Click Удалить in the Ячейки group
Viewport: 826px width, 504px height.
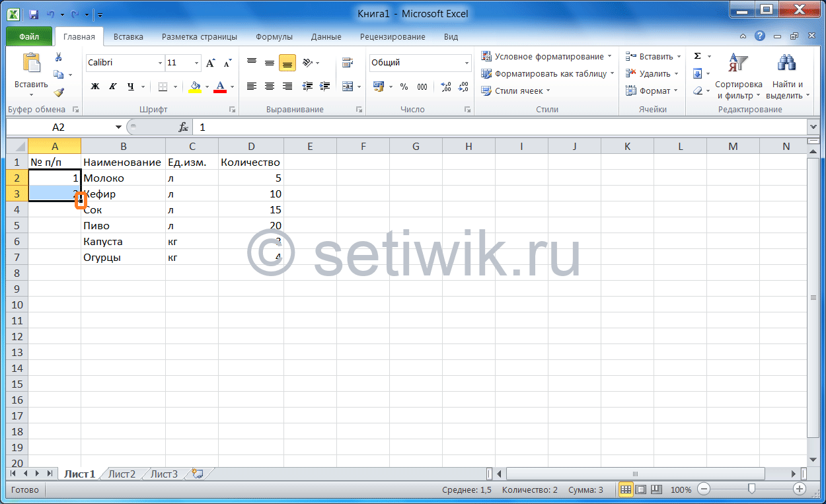[652, 74]
